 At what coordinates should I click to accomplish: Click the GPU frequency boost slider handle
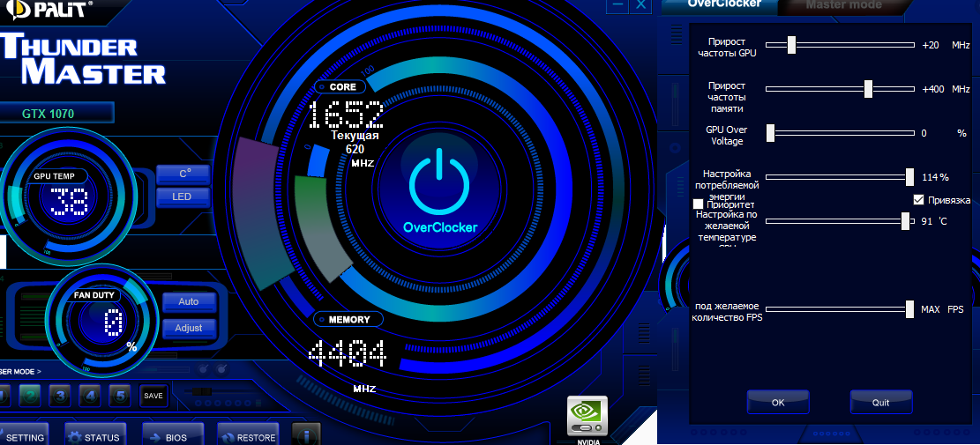[791, 45]
